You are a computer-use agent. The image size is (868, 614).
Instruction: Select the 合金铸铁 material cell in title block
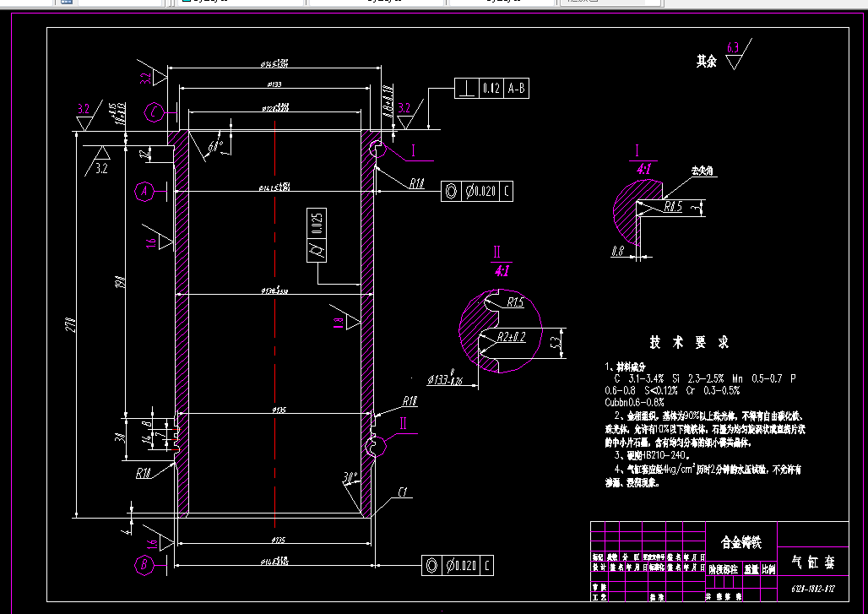click(742, 541)
